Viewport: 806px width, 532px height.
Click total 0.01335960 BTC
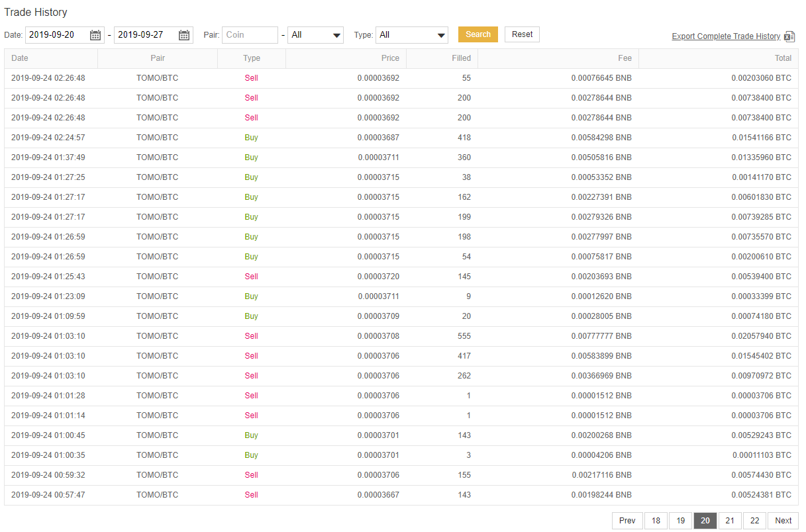coord(762,157)
